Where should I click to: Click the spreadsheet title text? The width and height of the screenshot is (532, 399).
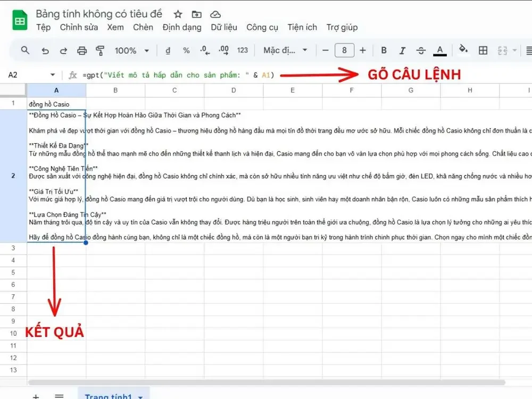99,14
